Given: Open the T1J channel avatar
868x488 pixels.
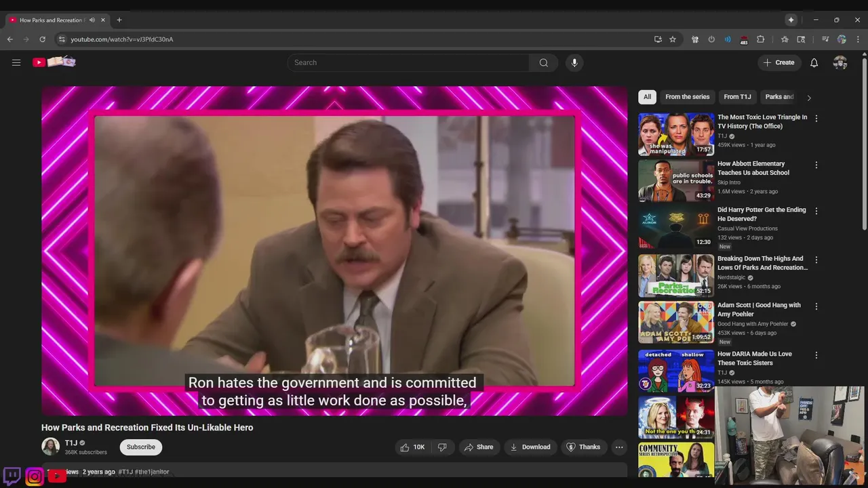Looking at the screenshot, I should point(50,447).
